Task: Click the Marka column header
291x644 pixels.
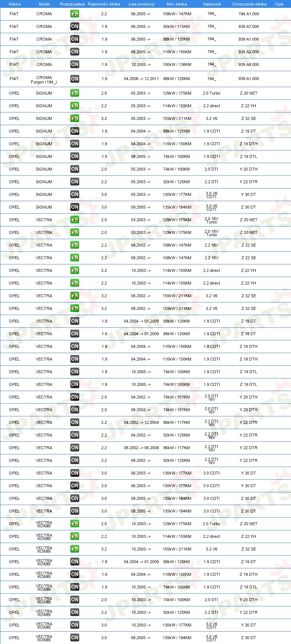Action: point(15,4)
